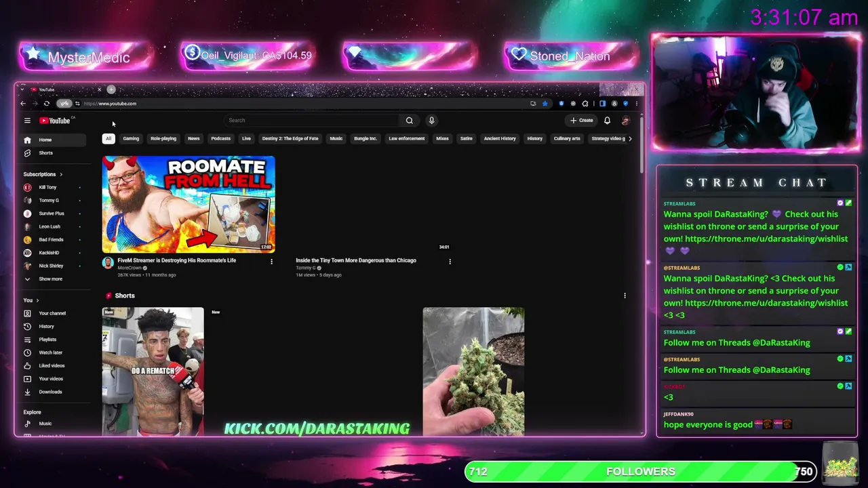The width and height of the screenshot is (868, 488).
Task: Open Inside the Tiny Town video title
Action: pyautogui.click(x=356, y=260)
